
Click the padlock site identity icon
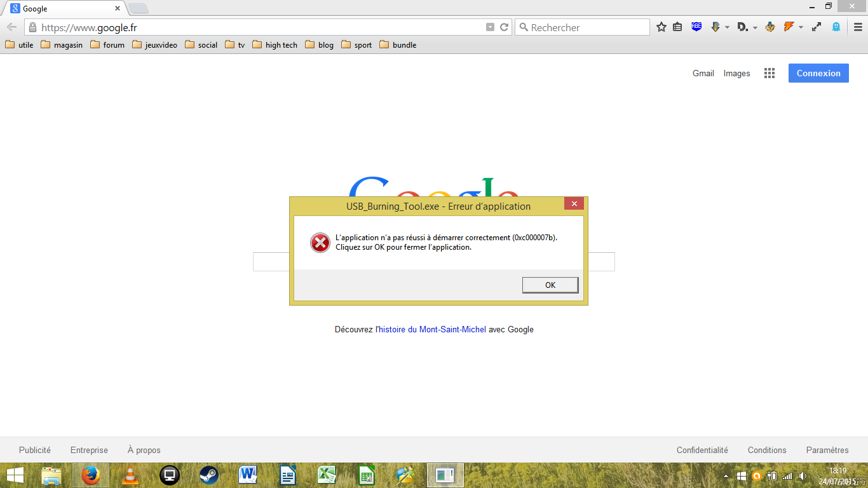point(32,27)
